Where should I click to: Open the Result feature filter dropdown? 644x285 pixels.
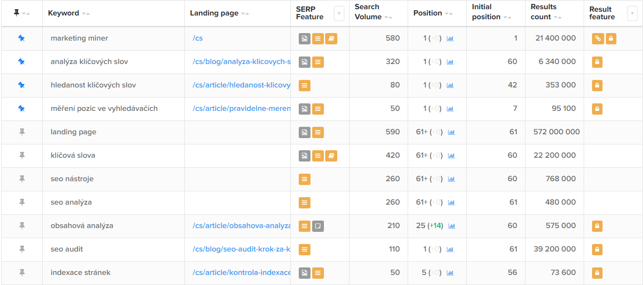[632, 13]
